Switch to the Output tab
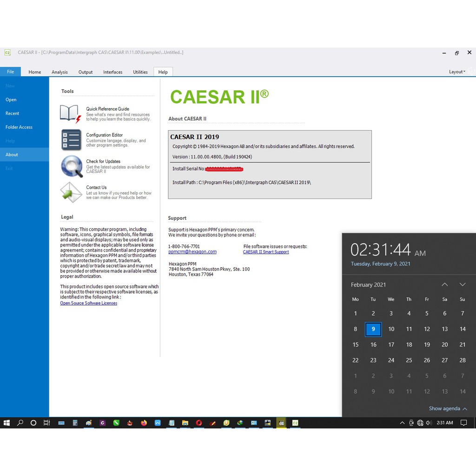 pos(86,72)
